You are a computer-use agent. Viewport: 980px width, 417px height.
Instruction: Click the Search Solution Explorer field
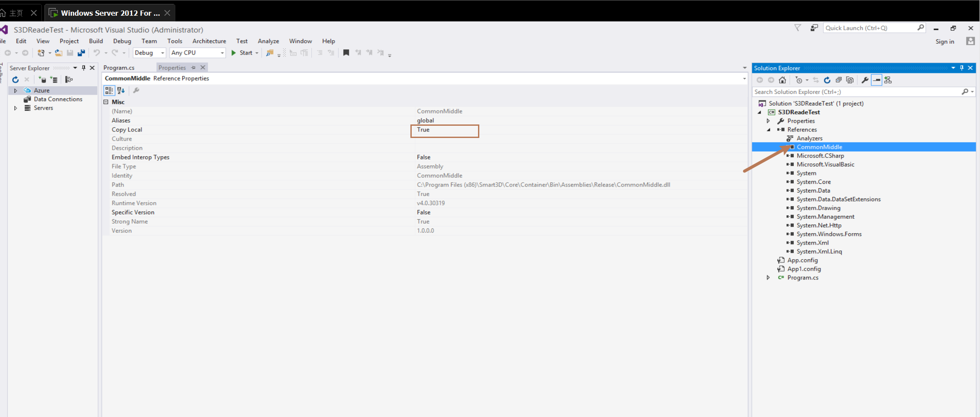coord(864,92)
